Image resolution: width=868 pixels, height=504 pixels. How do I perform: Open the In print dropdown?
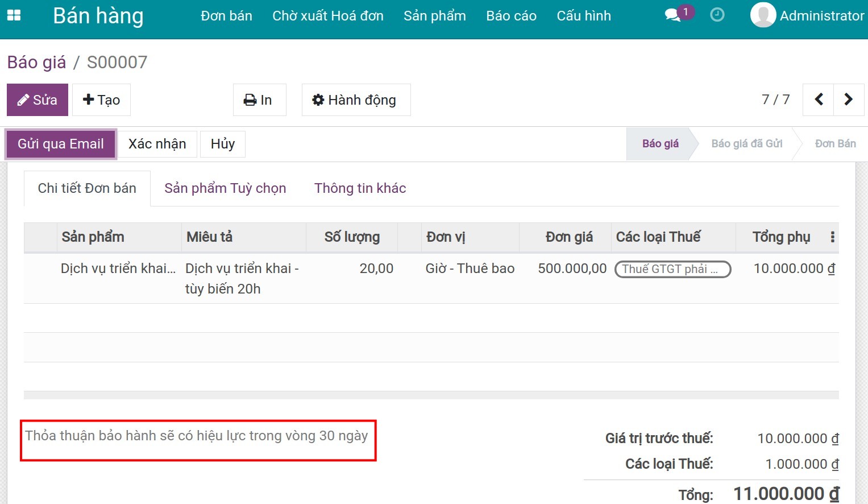pyautogui.click(x=259, y=100)
